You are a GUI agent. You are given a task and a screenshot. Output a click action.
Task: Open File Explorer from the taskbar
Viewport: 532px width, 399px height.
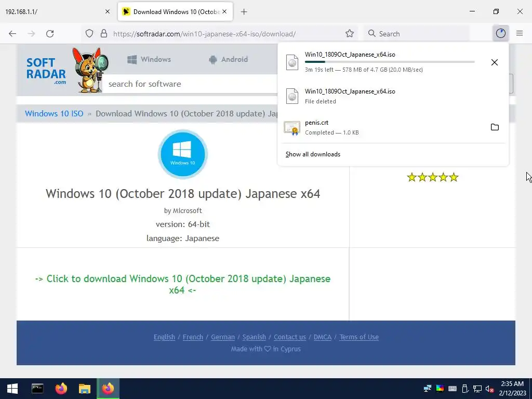tap(85, 389)
